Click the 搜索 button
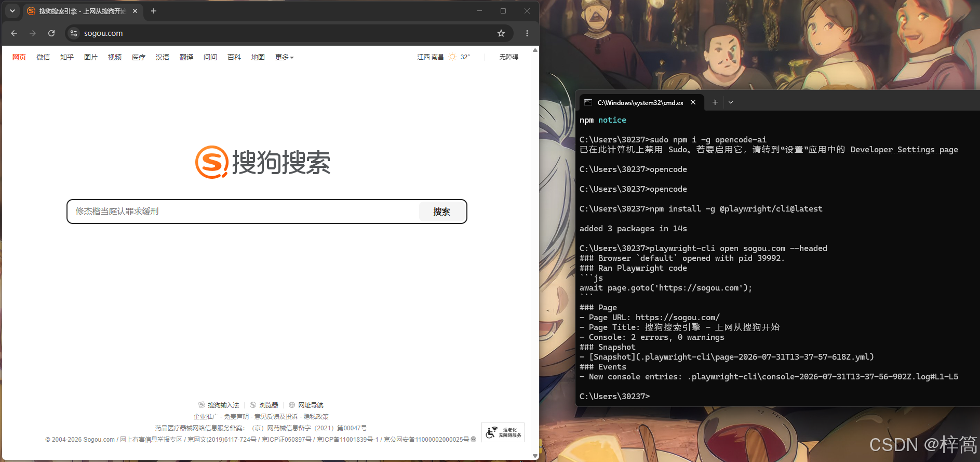Screen dimensions: 980x462 coord(441,212)
